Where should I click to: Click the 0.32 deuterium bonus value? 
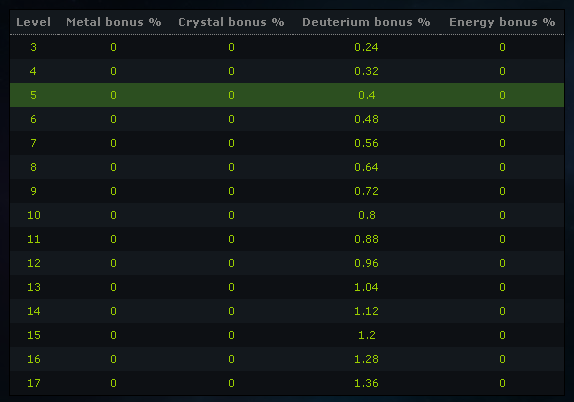tap(366, 71)
